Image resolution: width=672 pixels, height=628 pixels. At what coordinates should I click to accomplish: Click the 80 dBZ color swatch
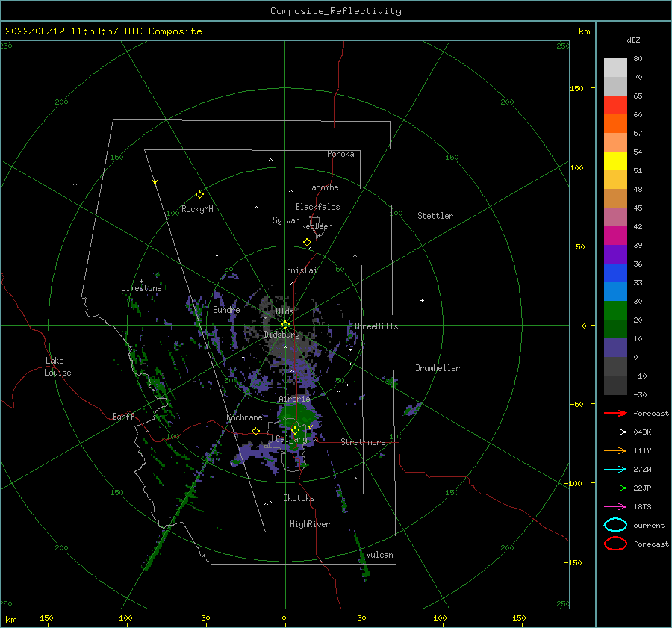615,67
